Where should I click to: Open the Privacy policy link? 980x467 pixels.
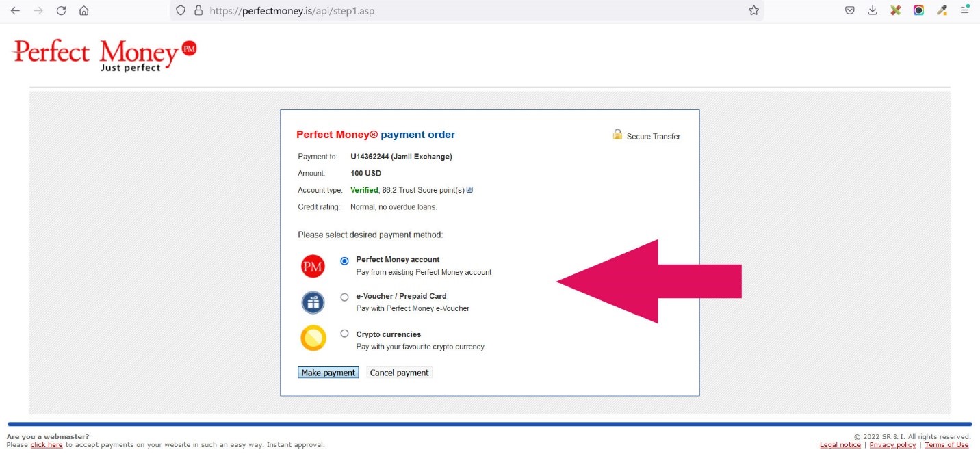pyautogui.click(x=892, y=445)
